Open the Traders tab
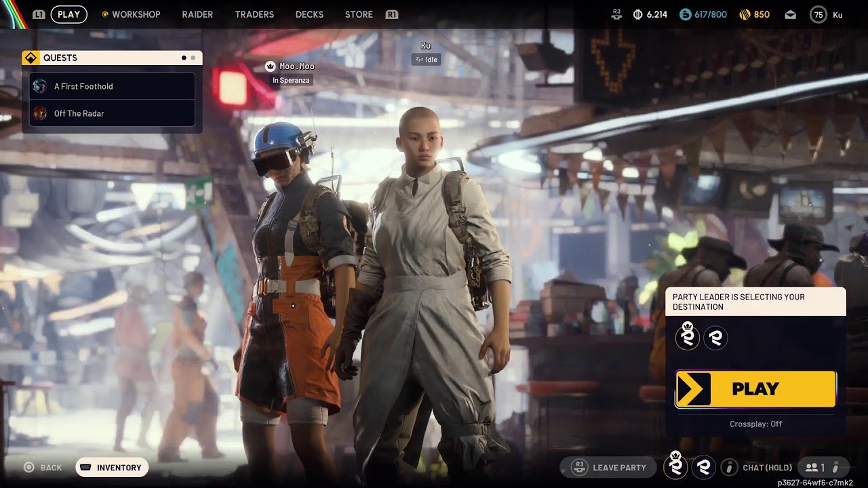The image size is (868, 488). pos(254,14)
